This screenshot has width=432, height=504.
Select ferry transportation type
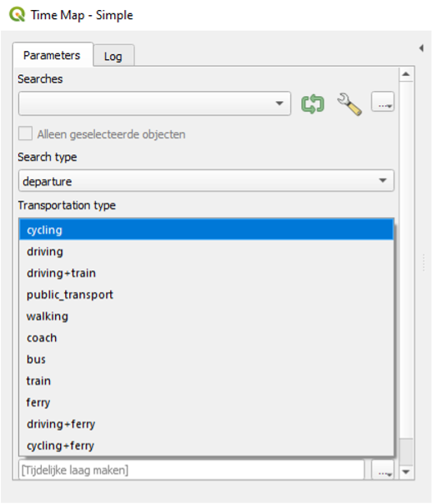pyautogui.click(x=206, y=402)
